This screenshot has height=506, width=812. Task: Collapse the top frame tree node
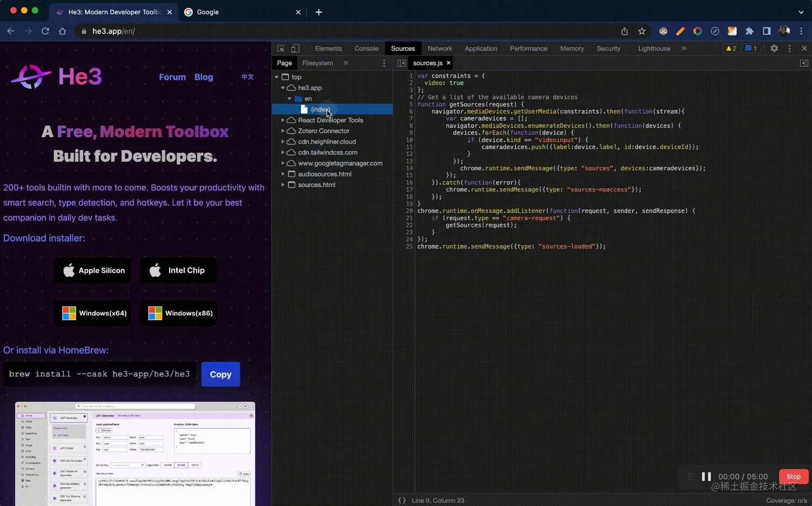[277, 77]
